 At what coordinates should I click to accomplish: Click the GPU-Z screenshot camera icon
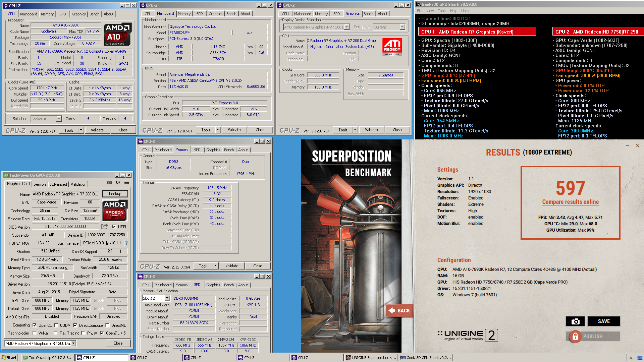click(109, 183)
